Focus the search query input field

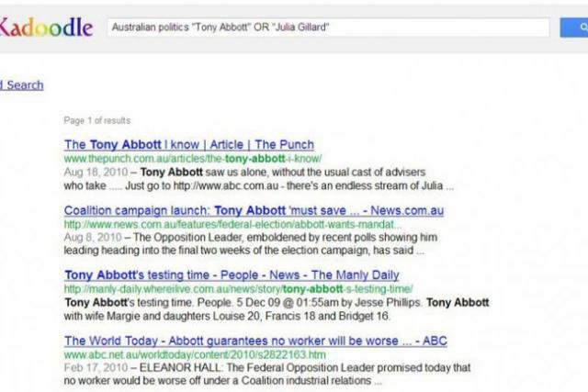point(329,28)
